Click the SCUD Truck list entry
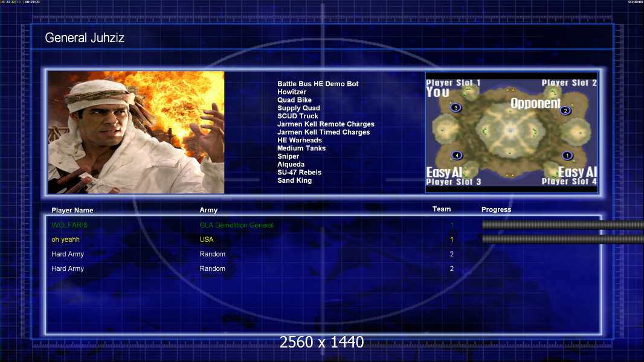This screenshot has height=362, width=644. (x=298, y=116)
